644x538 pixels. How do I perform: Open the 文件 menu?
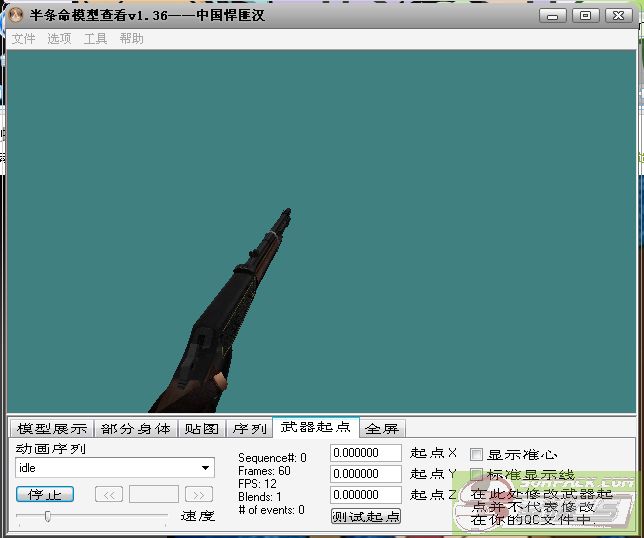(23, 39)
